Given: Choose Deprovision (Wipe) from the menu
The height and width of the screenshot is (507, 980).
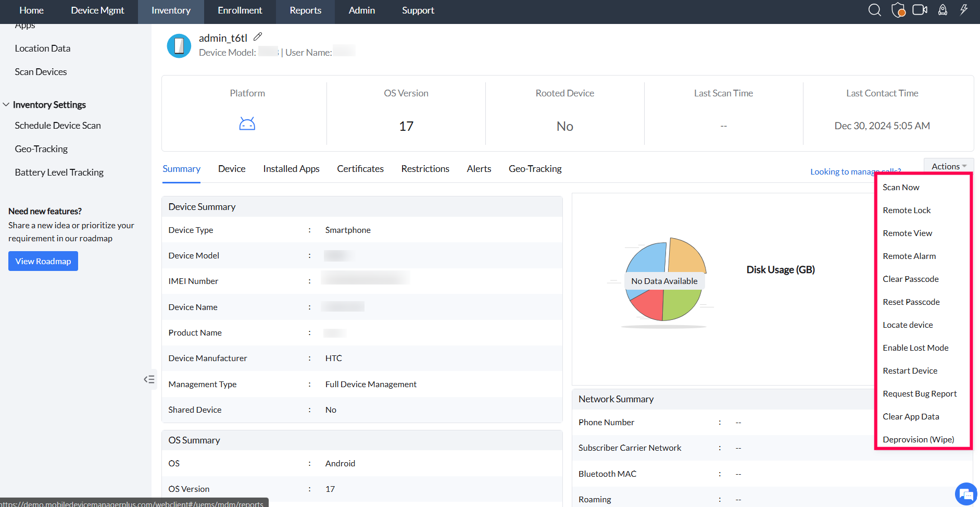Looking at the screenshot, I should [918, 439].
